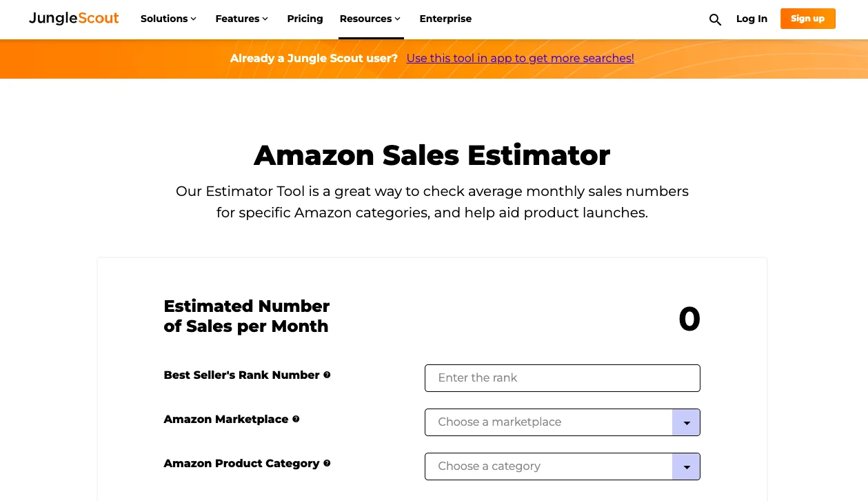The image size is (868, 501).
Task: Open the Amazon Product Category help icon
Action: coord(327,463)
